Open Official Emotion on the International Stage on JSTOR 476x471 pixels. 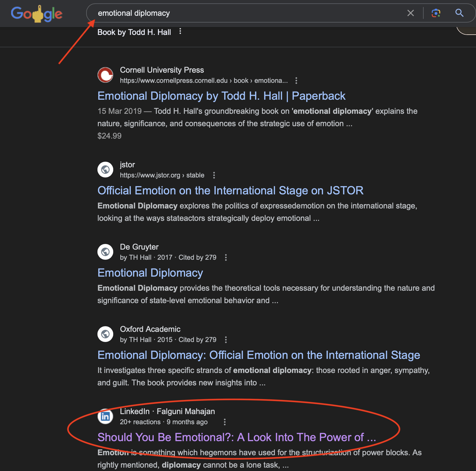pyautogui.click(x=230, y=191)
